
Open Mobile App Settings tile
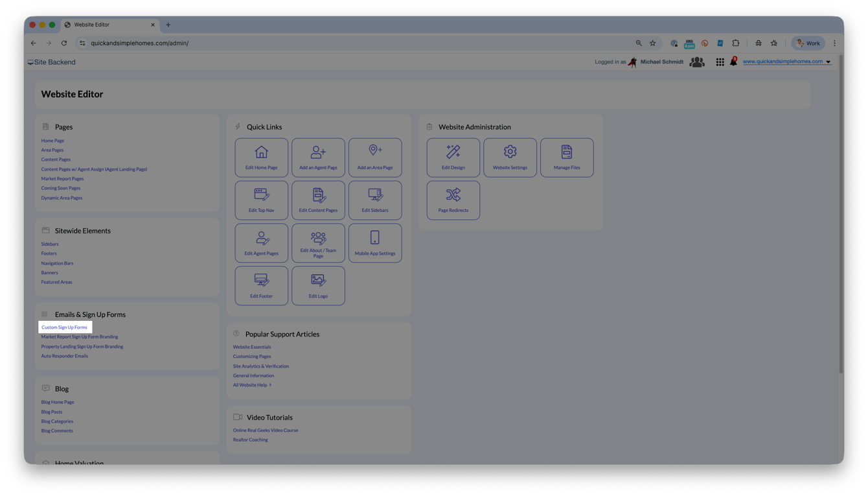pos(375,243)
